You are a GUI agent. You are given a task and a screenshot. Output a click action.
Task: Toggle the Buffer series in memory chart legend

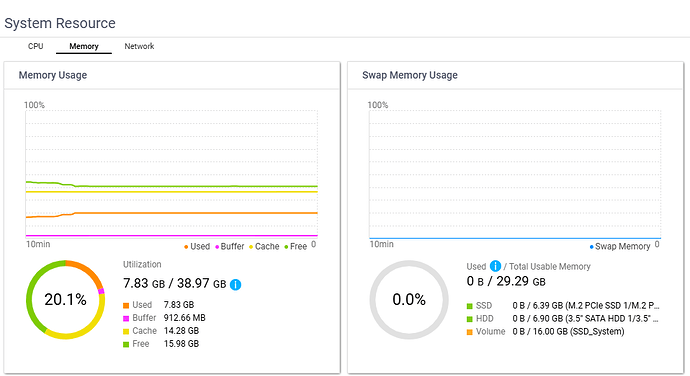(229, 247)
